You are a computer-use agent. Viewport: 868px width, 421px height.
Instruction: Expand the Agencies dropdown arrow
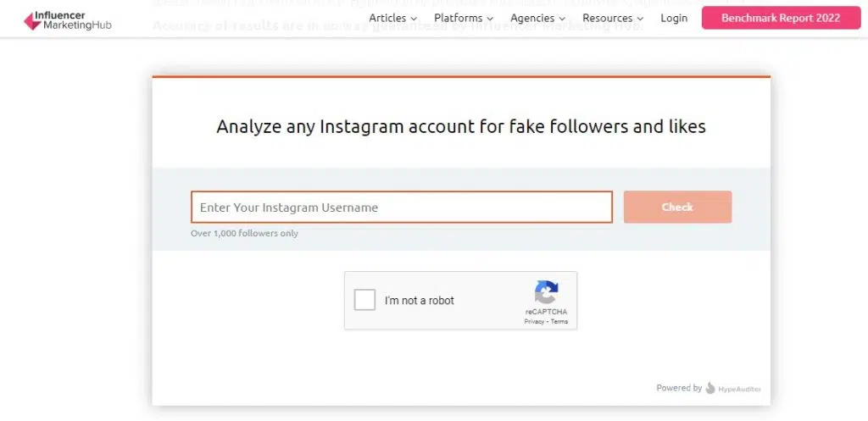(562, 19)
